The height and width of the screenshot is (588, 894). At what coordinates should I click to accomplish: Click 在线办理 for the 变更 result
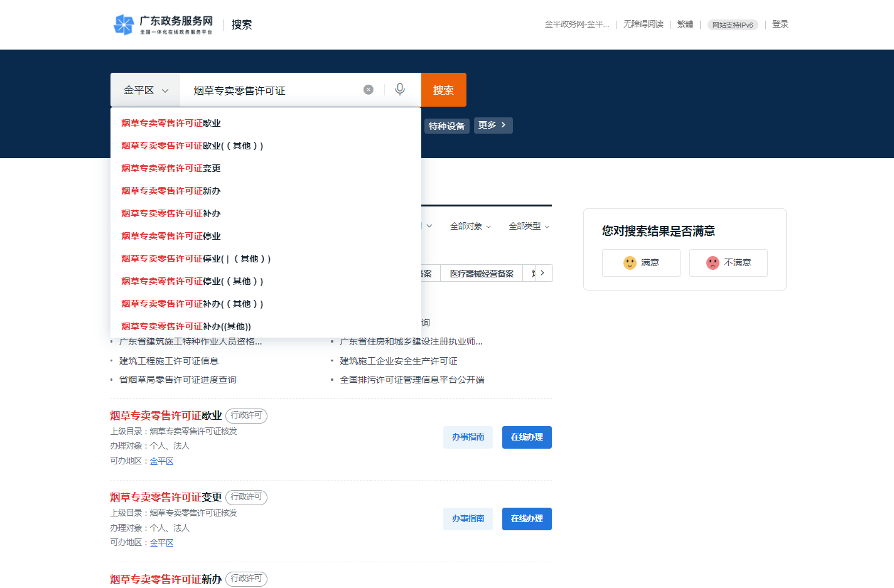point(527,519)
